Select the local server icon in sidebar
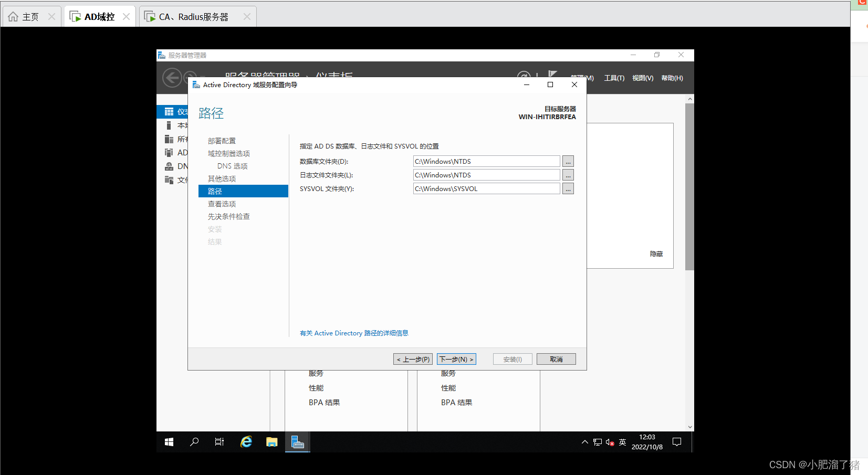868x475 pixels. [x=169, y=125]
